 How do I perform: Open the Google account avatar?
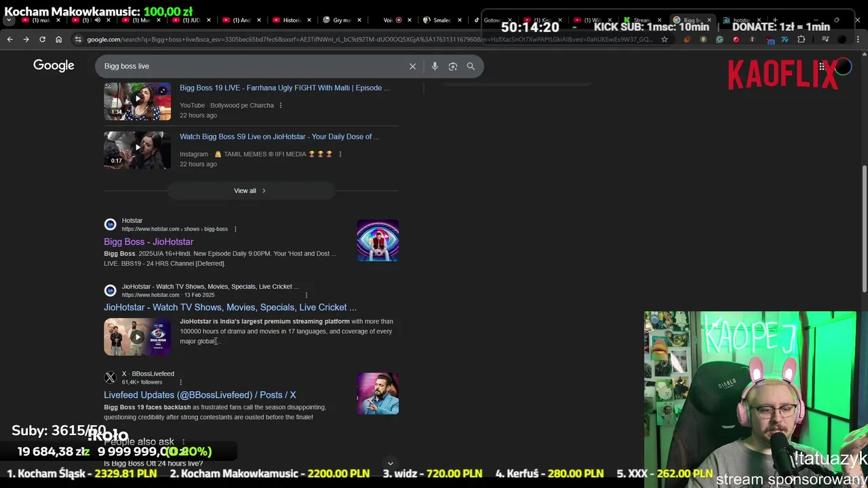[843, 66]
